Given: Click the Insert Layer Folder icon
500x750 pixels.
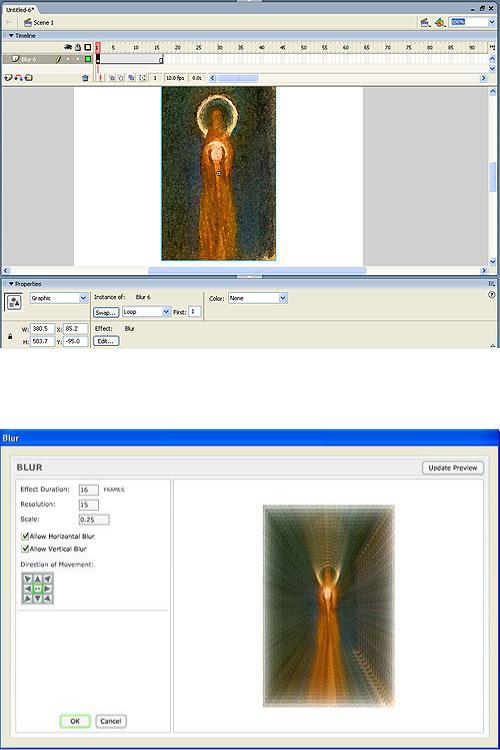Looking at the screenshot, I should click(29, 77).
